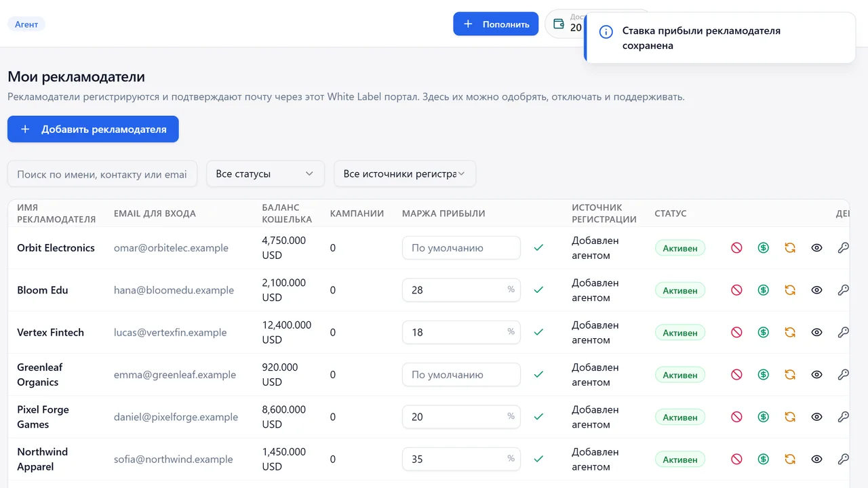Focus Orbit Electronics margin field
The height and width of the screenshot is (488, 868).
tap(461, 248)
